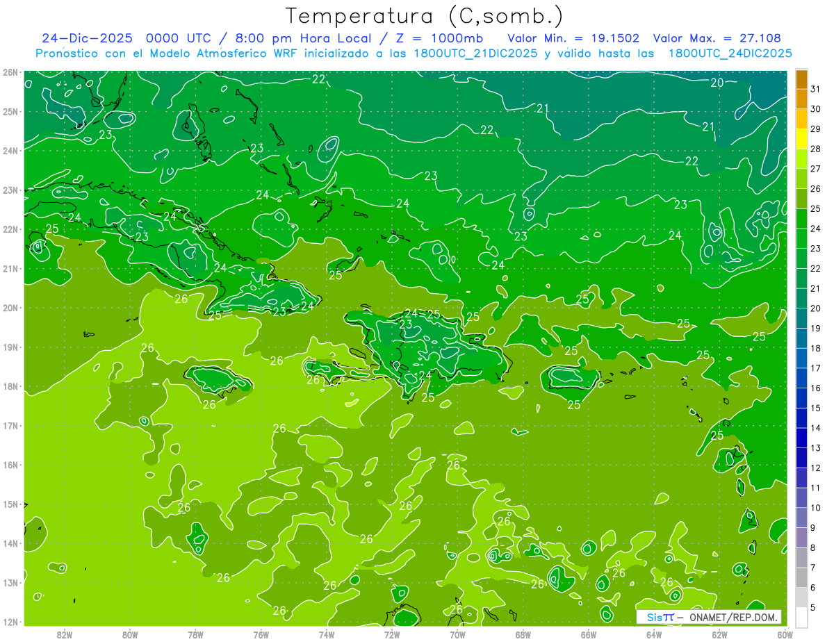Select the 68W longitude axis label

[523, 634]
